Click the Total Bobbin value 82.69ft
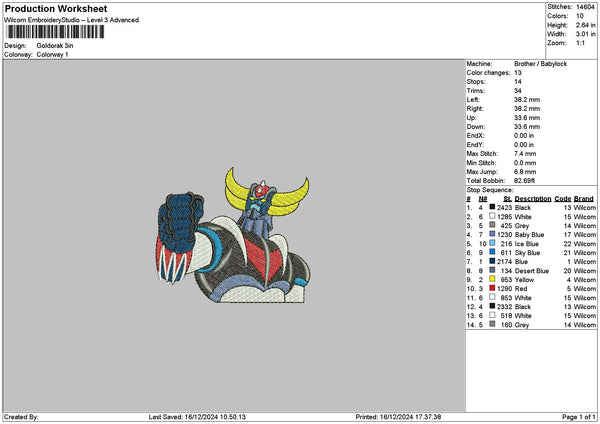 tap(524, 181)
